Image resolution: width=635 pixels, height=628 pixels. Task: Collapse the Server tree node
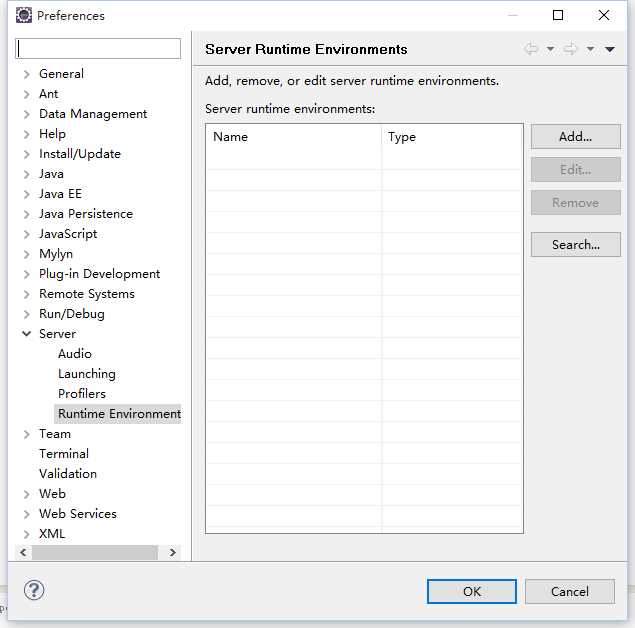[x=27, y=334]
